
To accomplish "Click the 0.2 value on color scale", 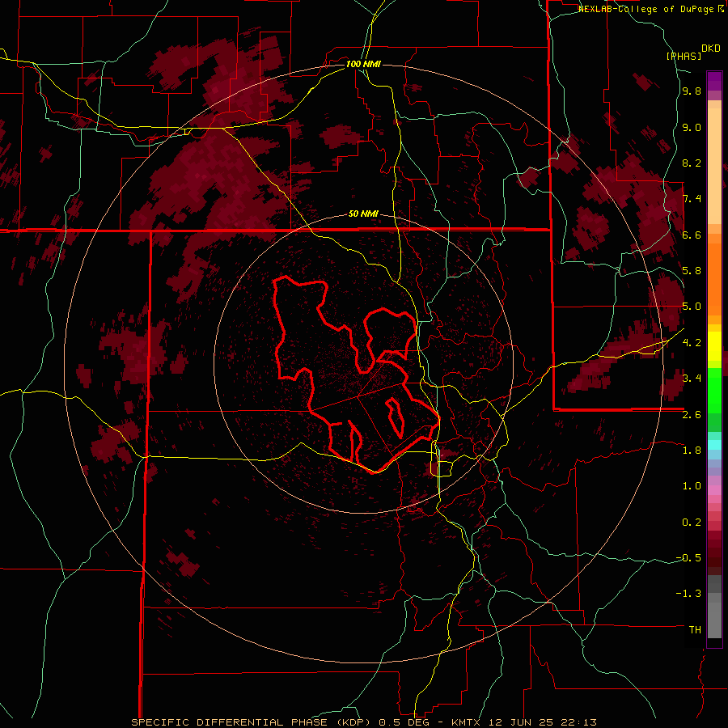I will point(692,523).
